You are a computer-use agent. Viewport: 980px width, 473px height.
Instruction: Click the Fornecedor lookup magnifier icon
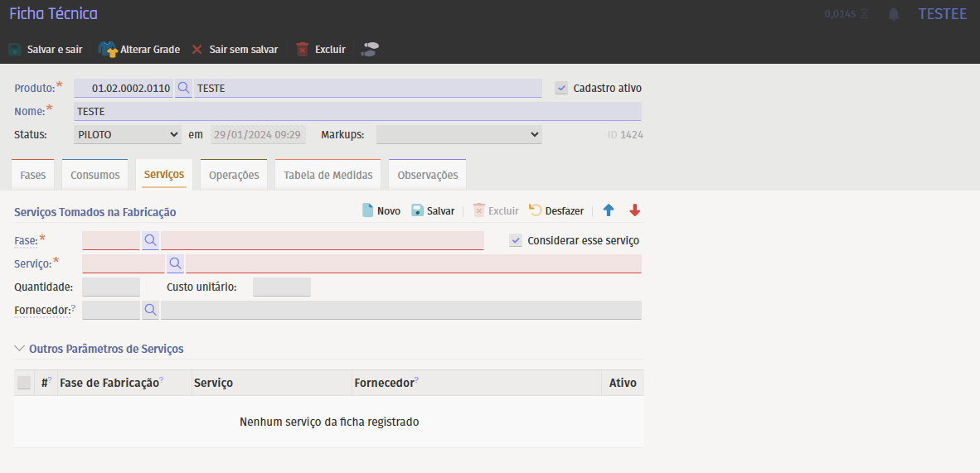[150, 310]
